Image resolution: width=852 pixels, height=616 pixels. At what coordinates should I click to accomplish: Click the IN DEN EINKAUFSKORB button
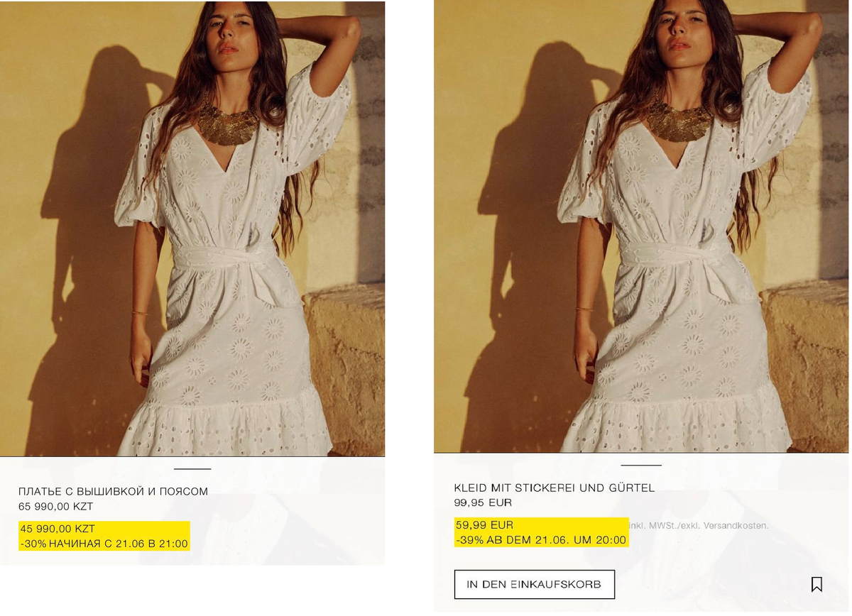click(x=534, y=584)
